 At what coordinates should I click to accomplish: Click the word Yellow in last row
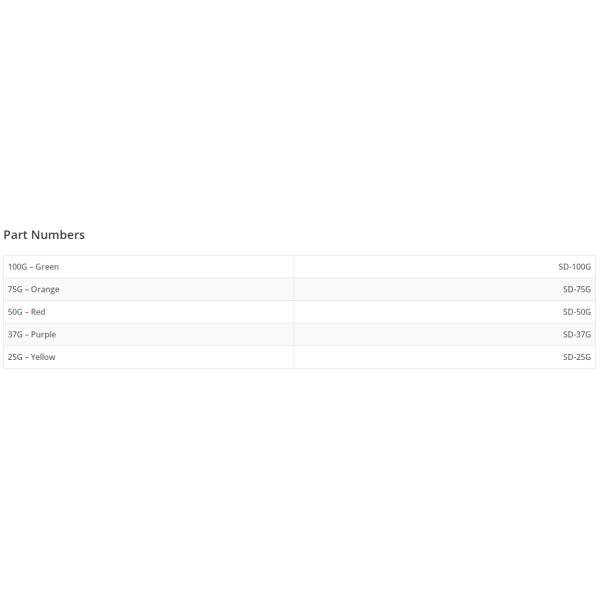coord(43,357)
